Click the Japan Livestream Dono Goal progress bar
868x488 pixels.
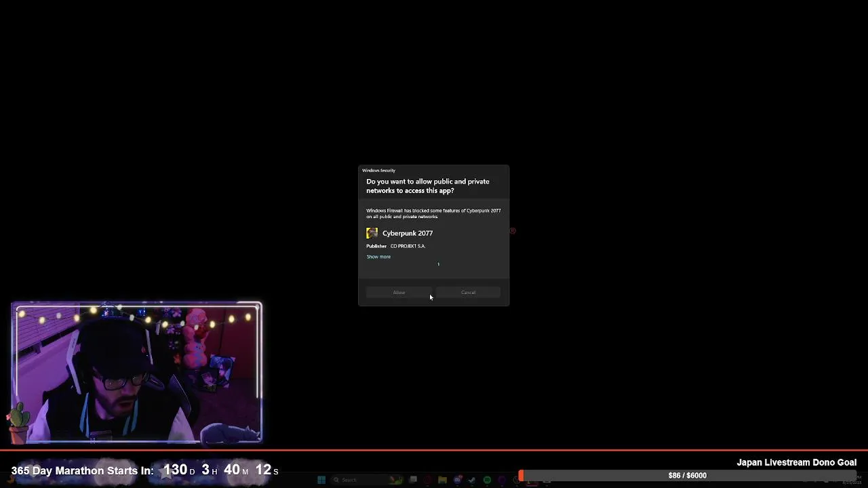coord(688,475)
